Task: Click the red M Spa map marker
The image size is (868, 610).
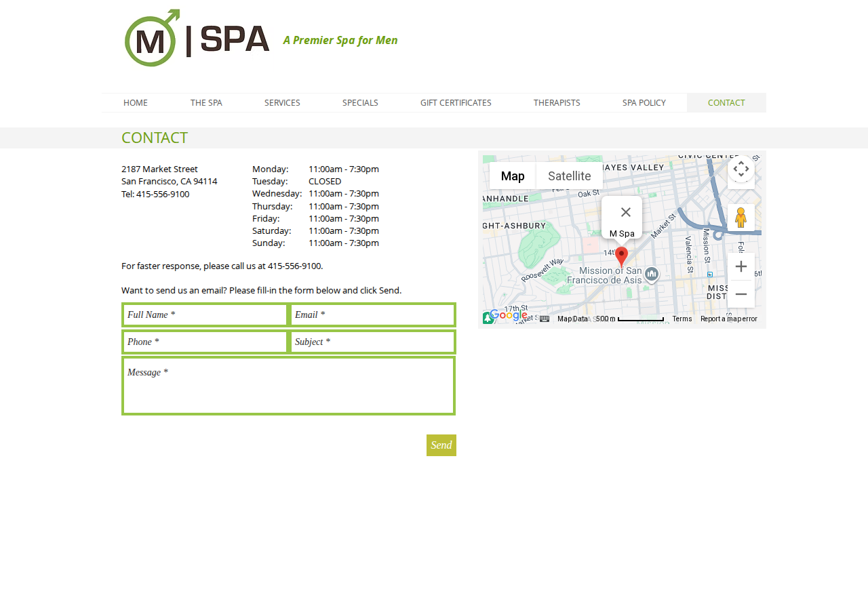Action: coord(622,257)
